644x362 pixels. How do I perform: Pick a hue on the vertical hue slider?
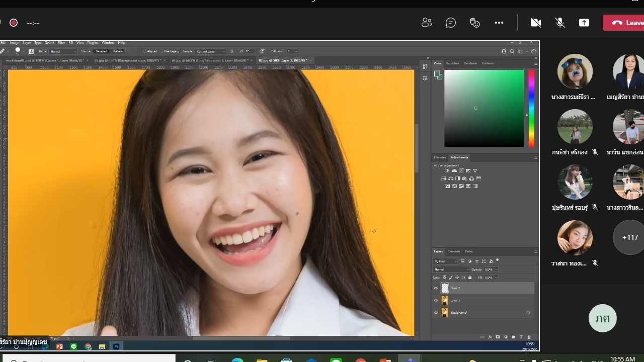coord(531,108)
